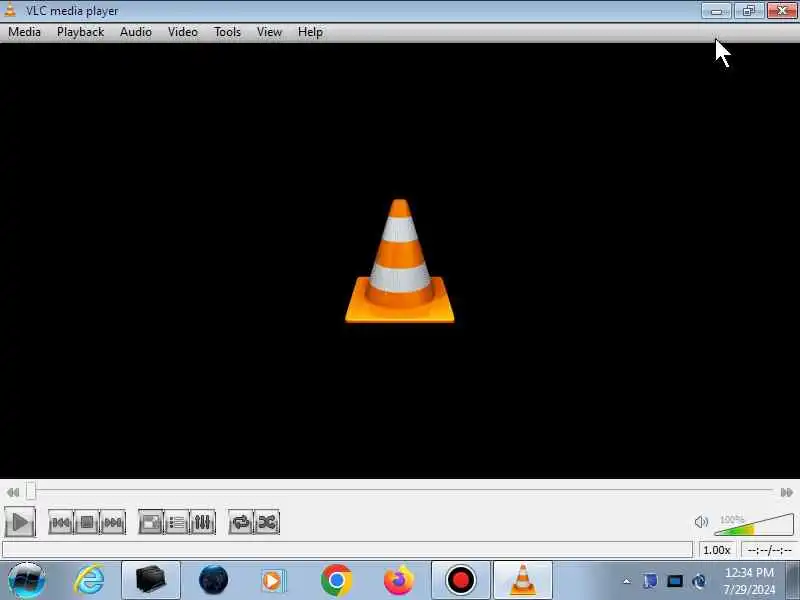Click the Play button

pyautogui.click(x=20, y=522)
